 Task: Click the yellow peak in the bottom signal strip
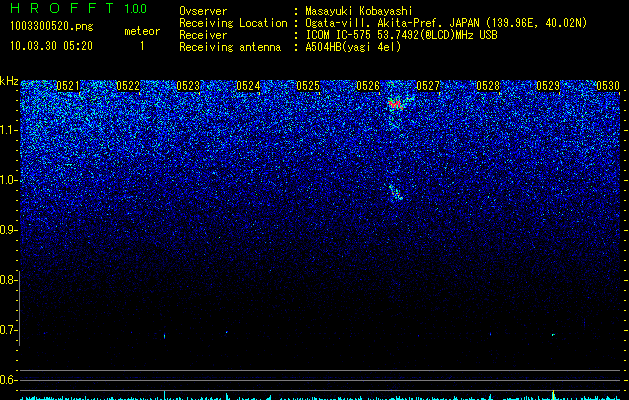click(554, 395)
